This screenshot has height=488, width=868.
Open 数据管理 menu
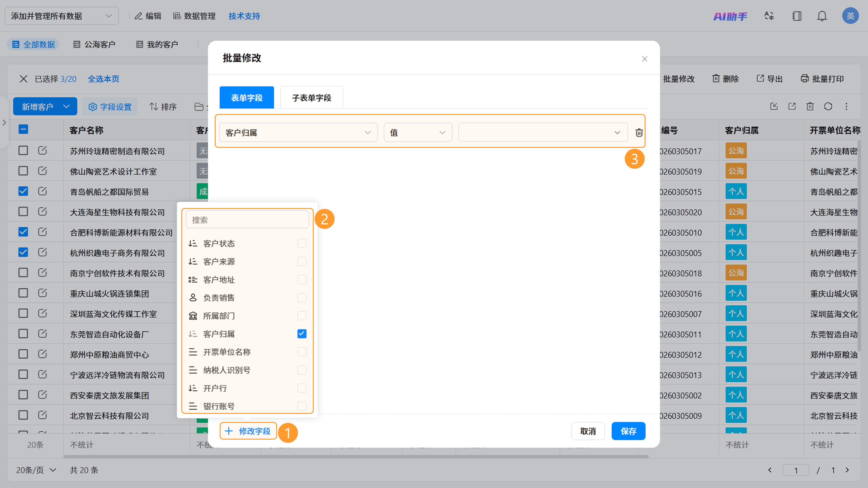(x=194, y=16)
